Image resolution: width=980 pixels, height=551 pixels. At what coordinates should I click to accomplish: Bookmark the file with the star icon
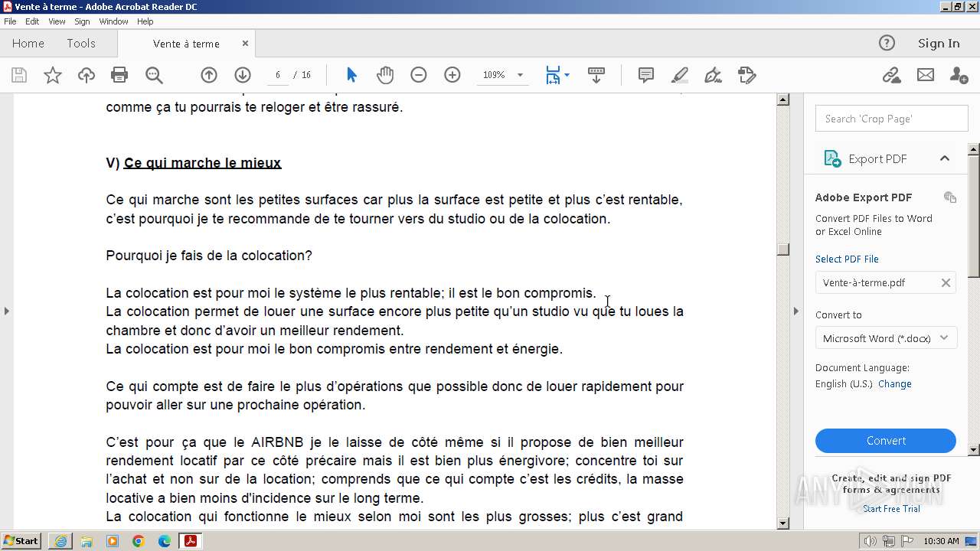(53, 75)
